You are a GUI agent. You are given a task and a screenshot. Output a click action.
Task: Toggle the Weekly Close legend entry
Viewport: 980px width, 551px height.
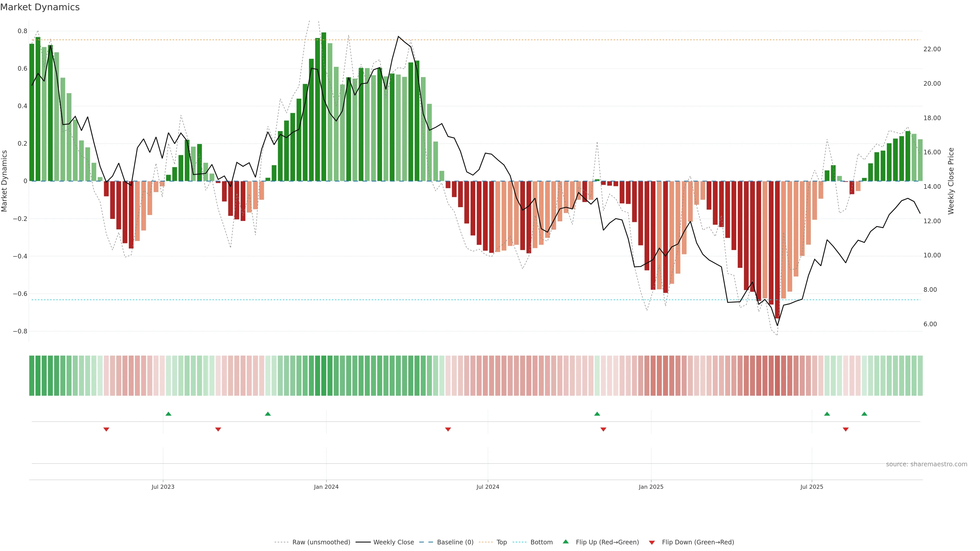(x=393, y=542)
